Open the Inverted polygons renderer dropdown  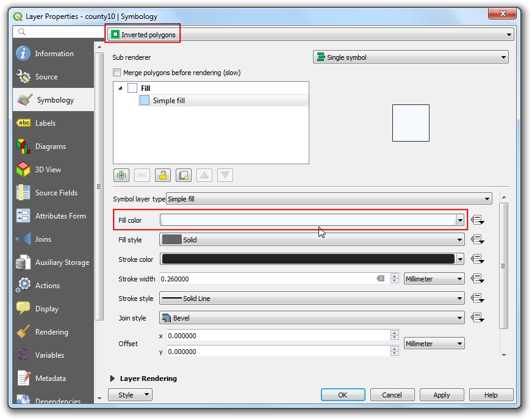point(310,35)
